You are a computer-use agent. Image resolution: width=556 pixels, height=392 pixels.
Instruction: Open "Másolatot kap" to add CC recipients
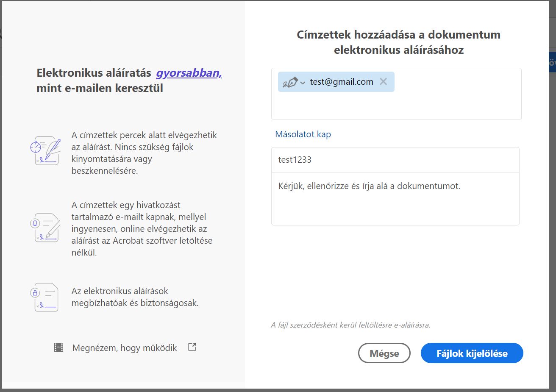(x=303, y=134)
